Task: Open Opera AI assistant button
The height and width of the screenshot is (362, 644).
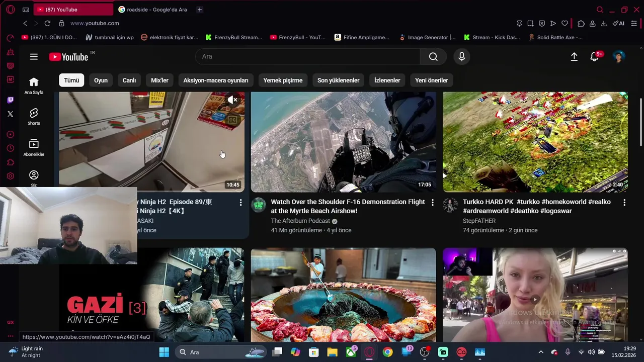Action: pos(618,23)
